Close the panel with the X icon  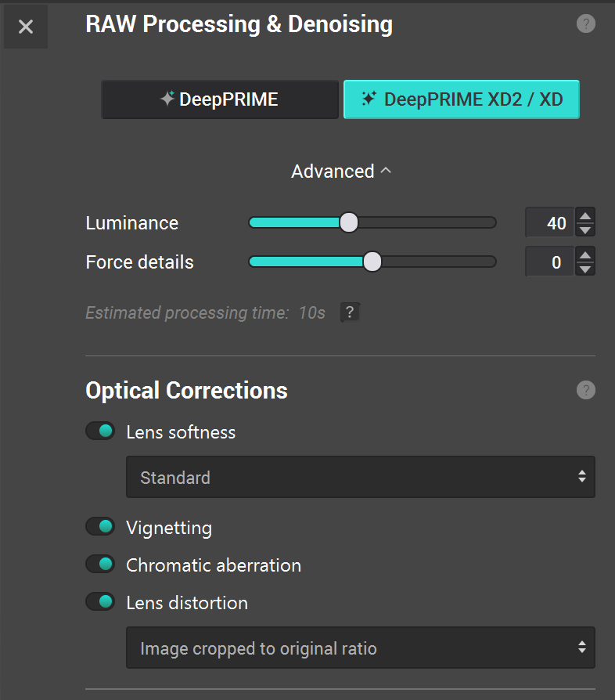click(26, 27)
